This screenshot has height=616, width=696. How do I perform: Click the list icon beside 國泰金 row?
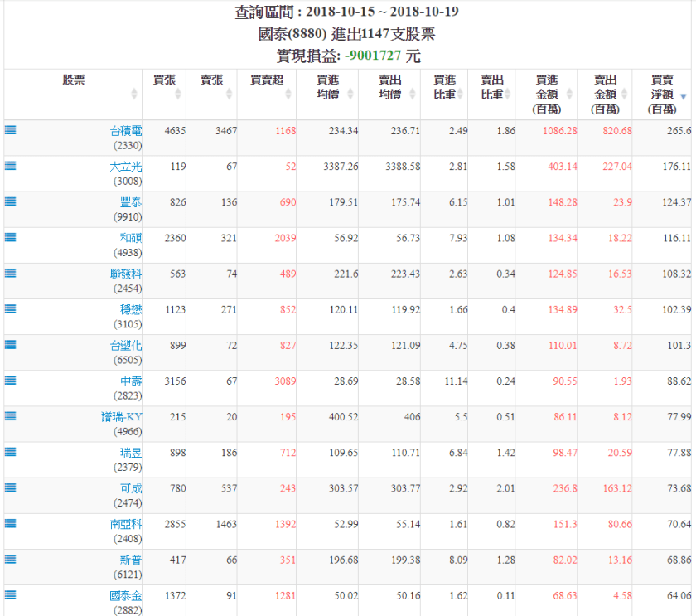tap(11, 594)
